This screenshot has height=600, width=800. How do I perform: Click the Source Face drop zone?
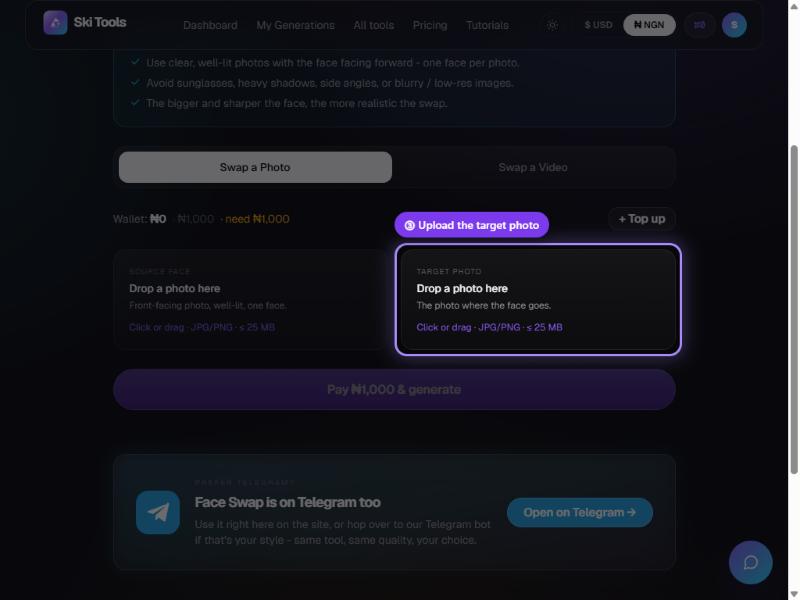click(x=251, y=299)
